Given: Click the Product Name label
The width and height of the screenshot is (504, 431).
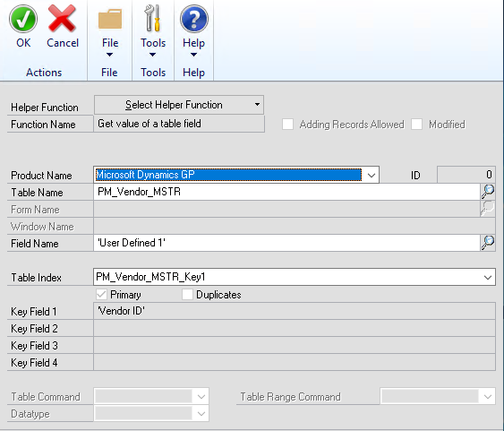Looking at the screenshot, I should 41,176.
